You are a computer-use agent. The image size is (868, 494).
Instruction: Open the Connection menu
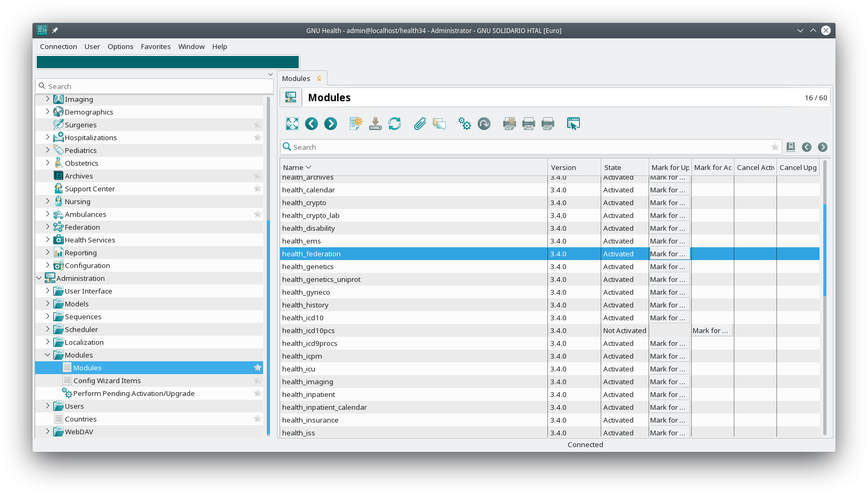59,46
